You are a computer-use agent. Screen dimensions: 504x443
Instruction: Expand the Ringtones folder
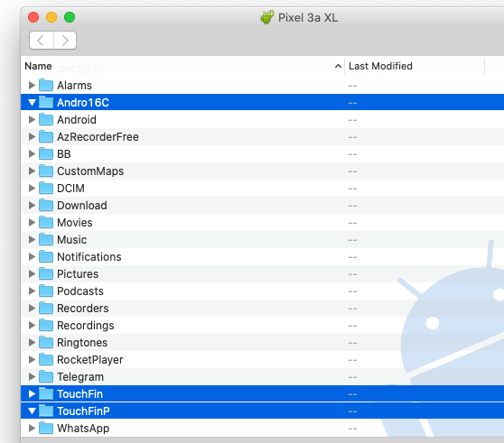pyautogui.click(x=32, y=343)
